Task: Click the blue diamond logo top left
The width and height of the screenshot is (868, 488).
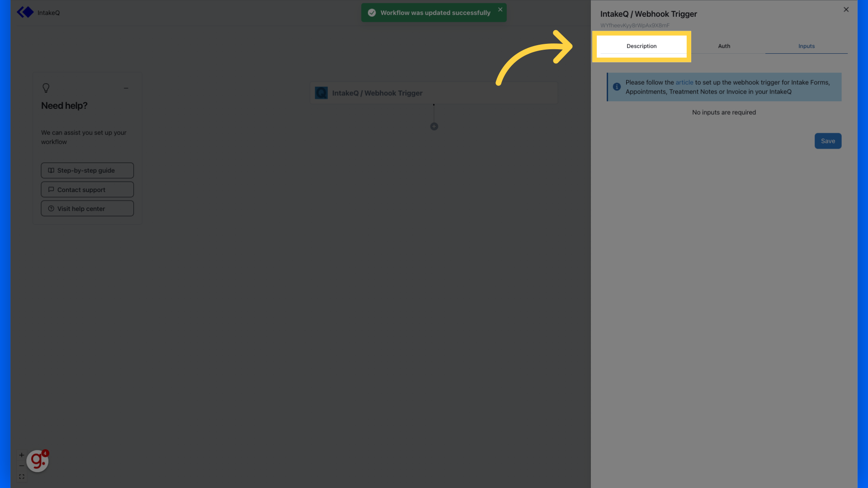Action: point(25,12)
